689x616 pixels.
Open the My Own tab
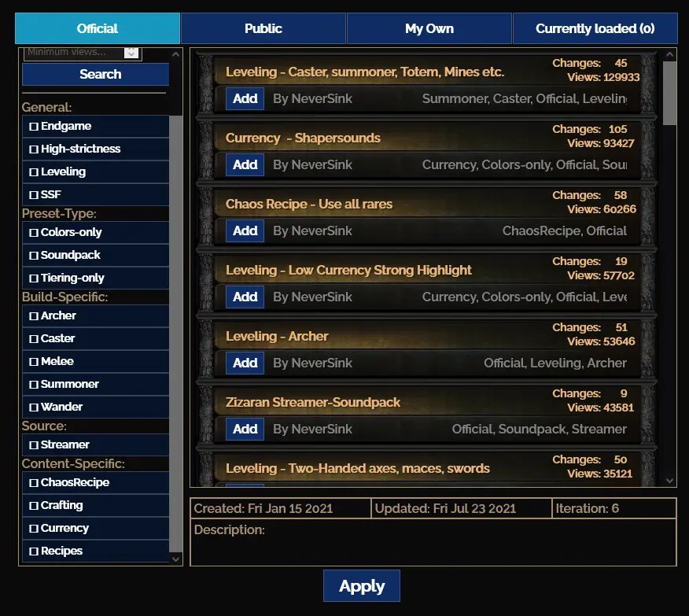coord(429,28)
